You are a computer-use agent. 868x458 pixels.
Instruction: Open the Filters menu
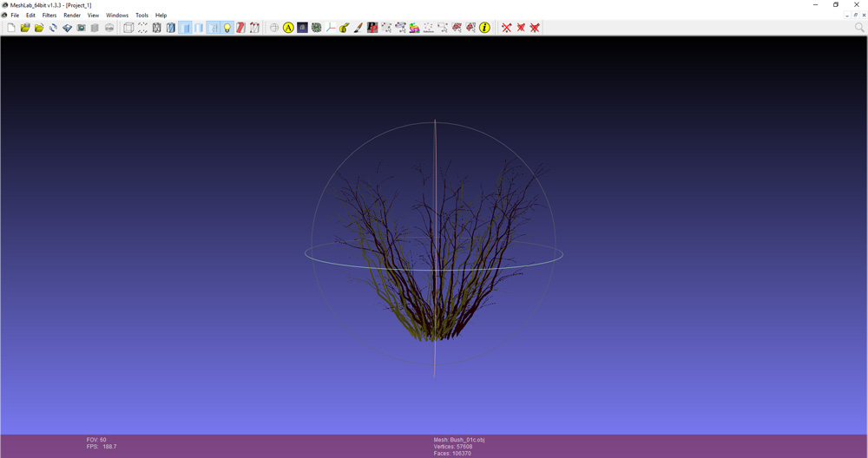49,16
